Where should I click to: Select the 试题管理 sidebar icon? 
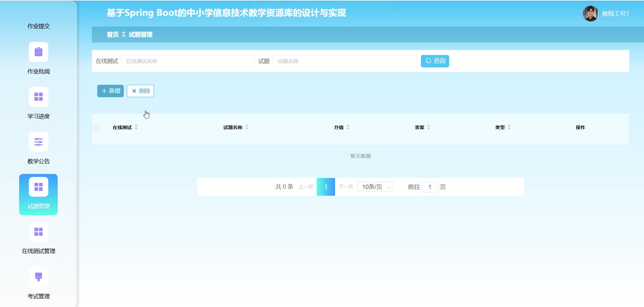click(39, 187)
